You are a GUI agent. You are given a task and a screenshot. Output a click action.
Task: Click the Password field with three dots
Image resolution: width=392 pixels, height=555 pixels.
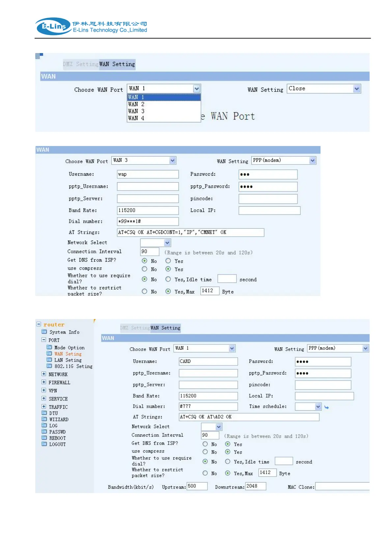pos(268,174)
